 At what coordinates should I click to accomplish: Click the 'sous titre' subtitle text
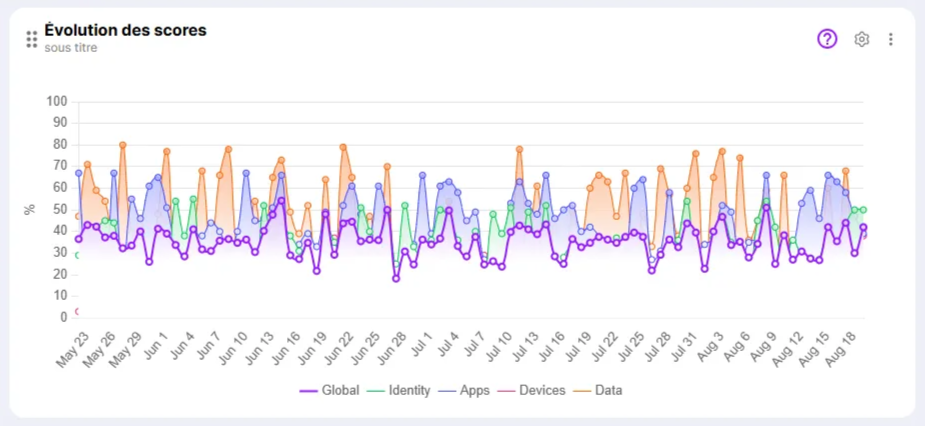coord(71,48)
